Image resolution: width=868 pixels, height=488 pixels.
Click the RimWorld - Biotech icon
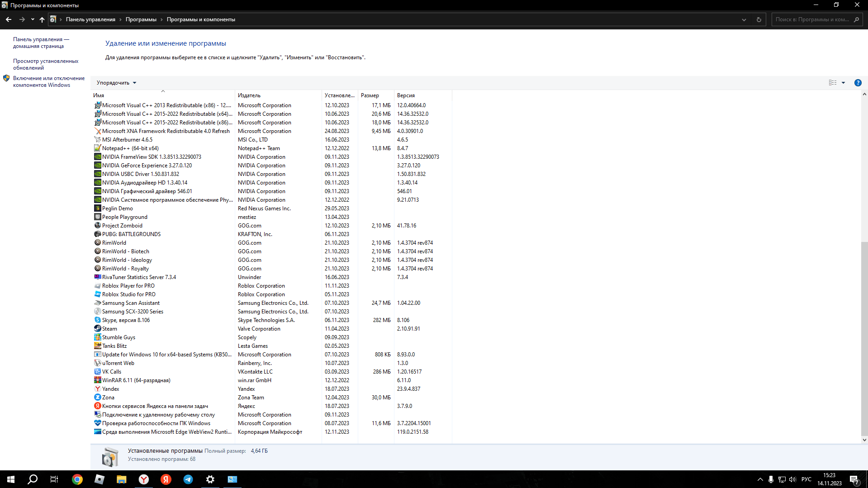(97, 251)
